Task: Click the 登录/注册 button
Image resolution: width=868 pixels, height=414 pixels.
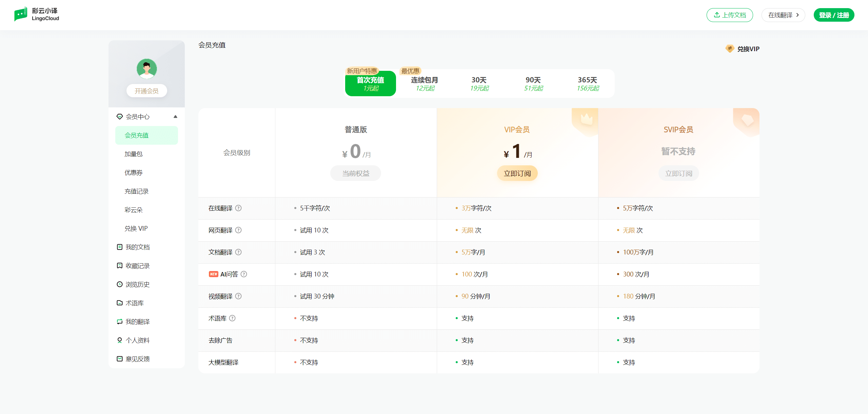Action: [x=834, y=15]
